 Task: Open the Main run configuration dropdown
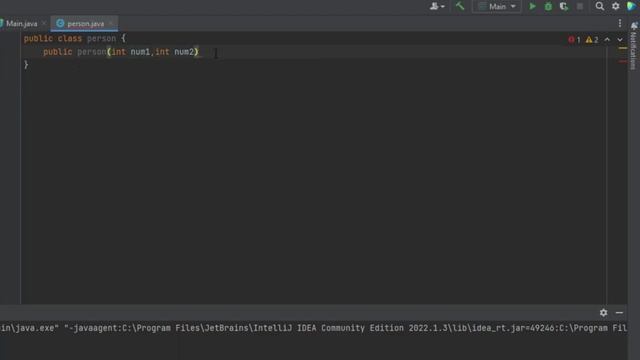point(497,7)
